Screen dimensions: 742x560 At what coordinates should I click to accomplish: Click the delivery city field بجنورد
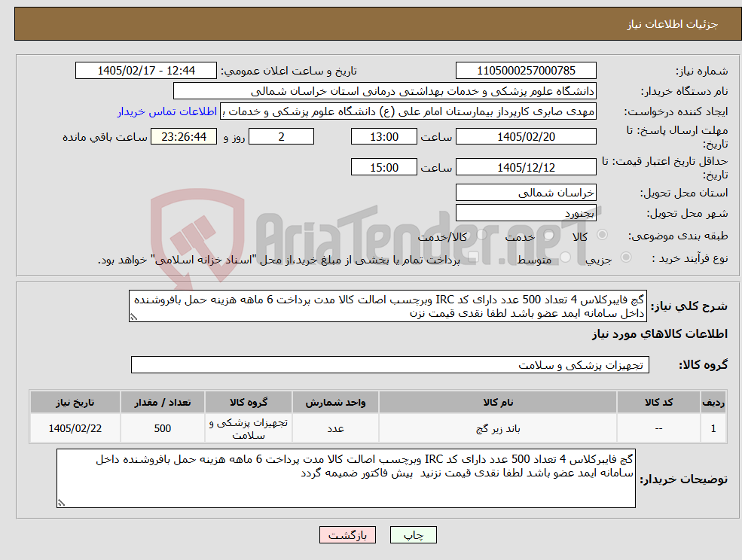coord(526,213)
